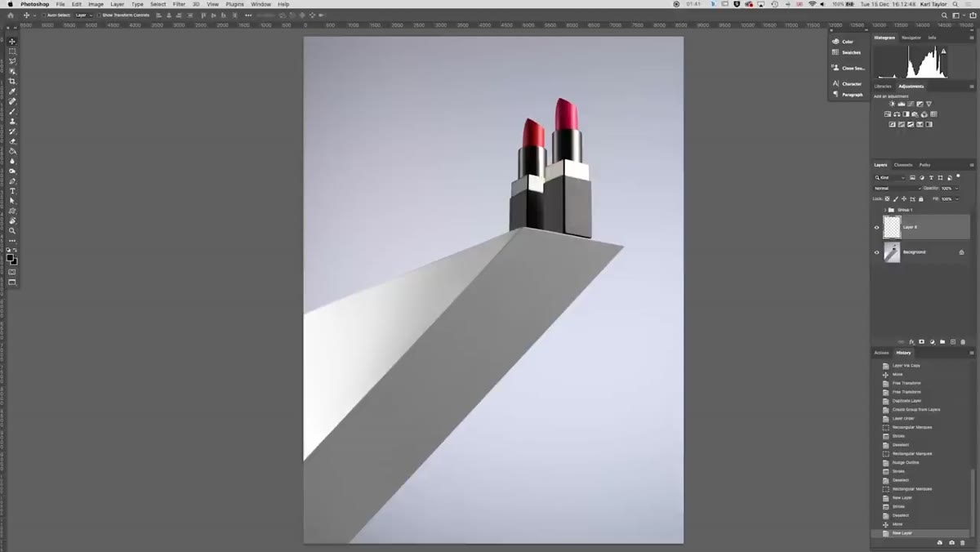
Task: Open the Clone Source collapsed panel
Action: point(848,68)
